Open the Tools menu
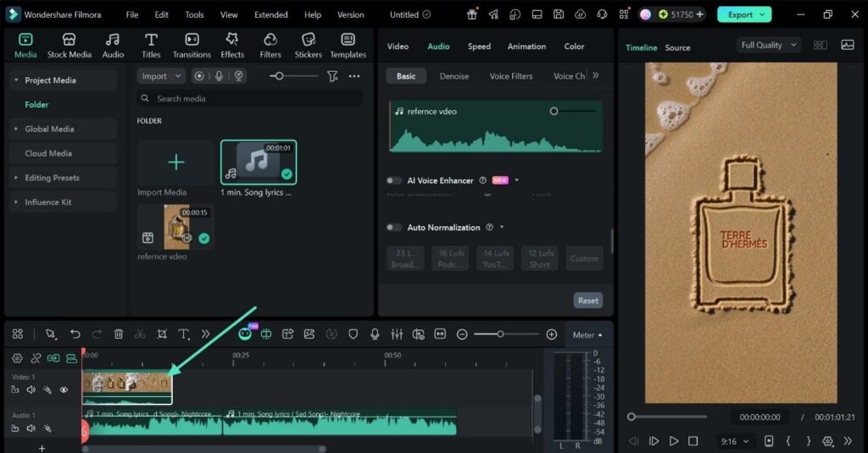 pyautogui.click(x=194, y=15)
